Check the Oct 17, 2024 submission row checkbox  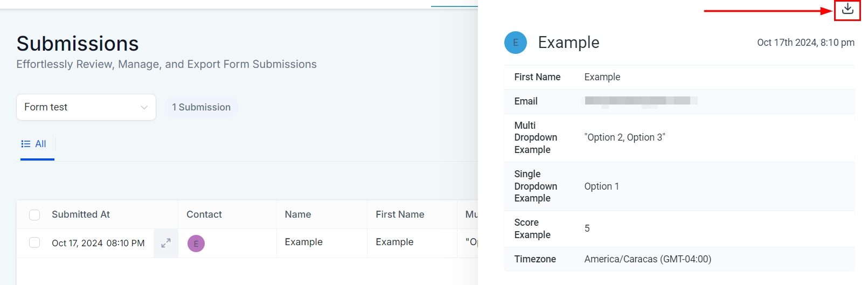click(x=34, y=242)
